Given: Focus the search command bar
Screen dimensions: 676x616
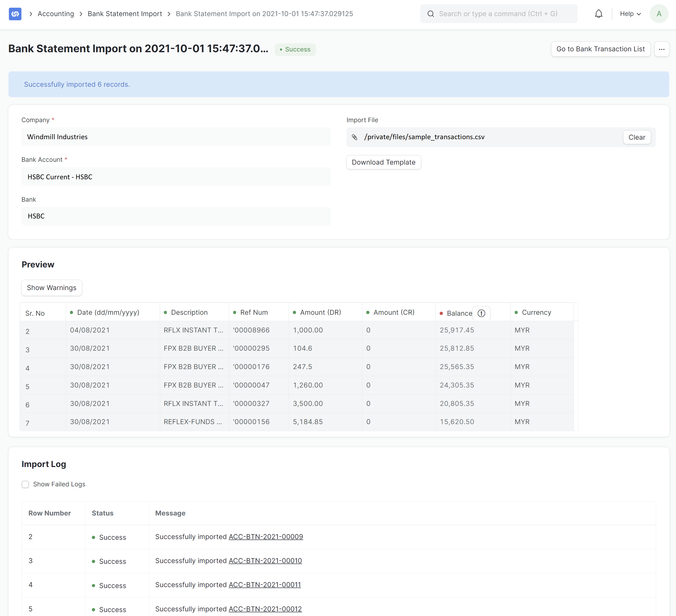Looking at the screenshot, I should (499, 14).
